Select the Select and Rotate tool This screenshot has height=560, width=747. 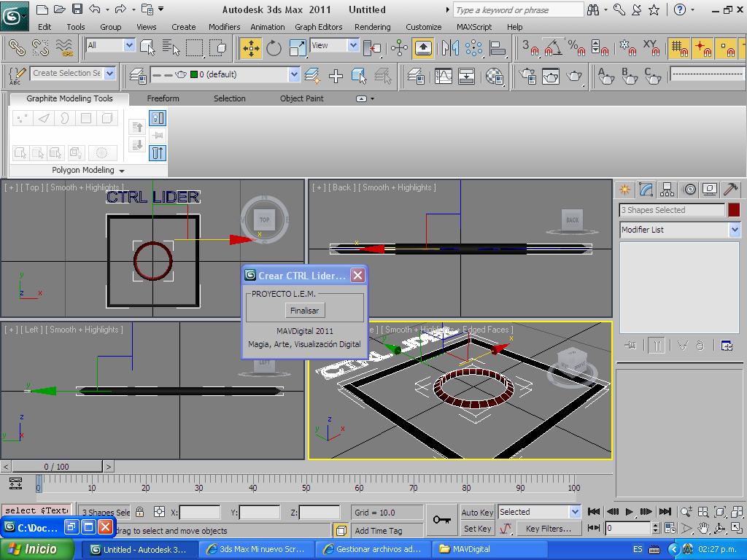pyautogui.click(x=274, y=48)
